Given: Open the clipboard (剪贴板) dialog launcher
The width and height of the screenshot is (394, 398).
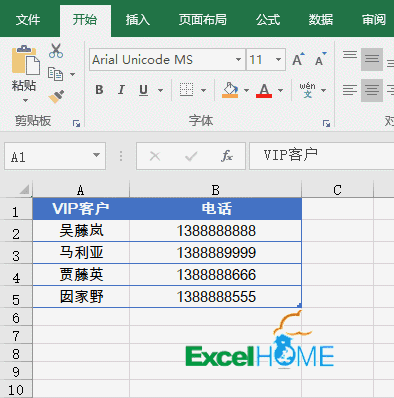Looking at the screenshot, I should pos(77,124).
